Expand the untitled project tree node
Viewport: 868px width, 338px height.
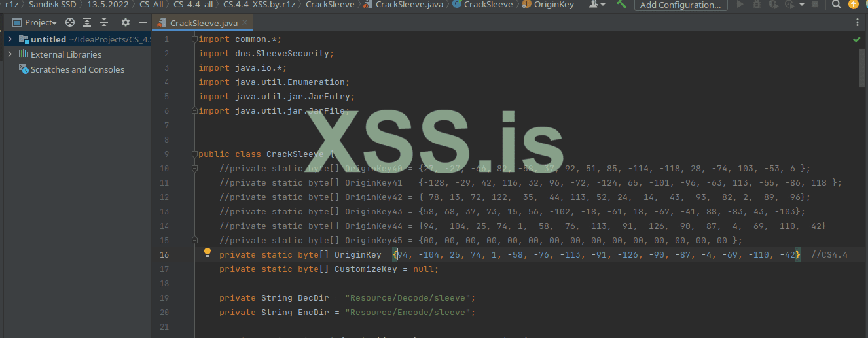[9, 39]
